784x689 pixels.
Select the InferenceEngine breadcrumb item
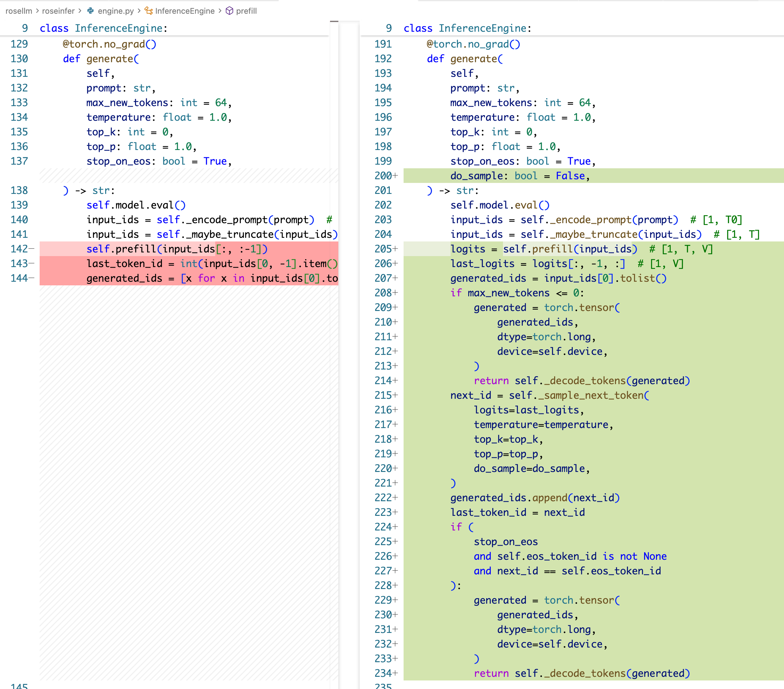click(x=184, y=11)
